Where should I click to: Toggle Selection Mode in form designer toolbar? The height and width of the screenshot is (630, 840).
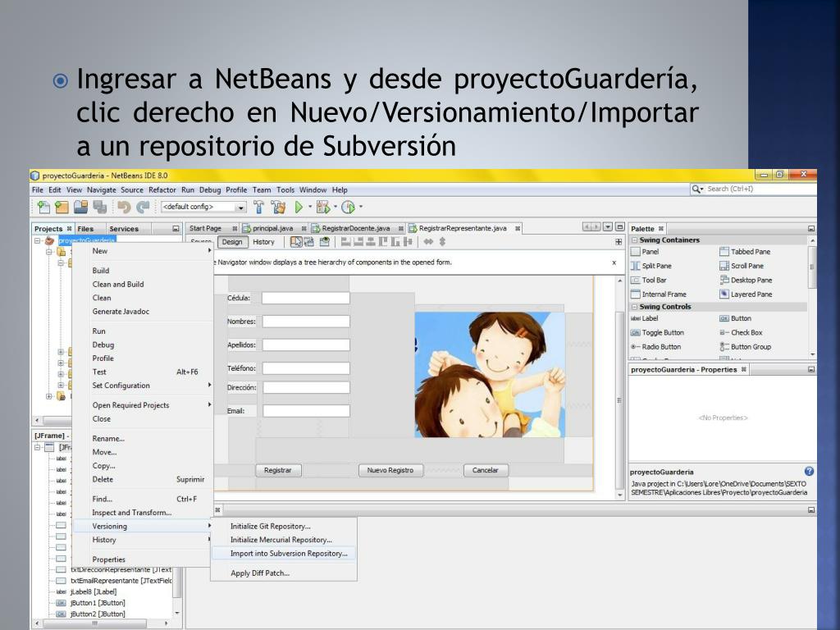point(295,242)
